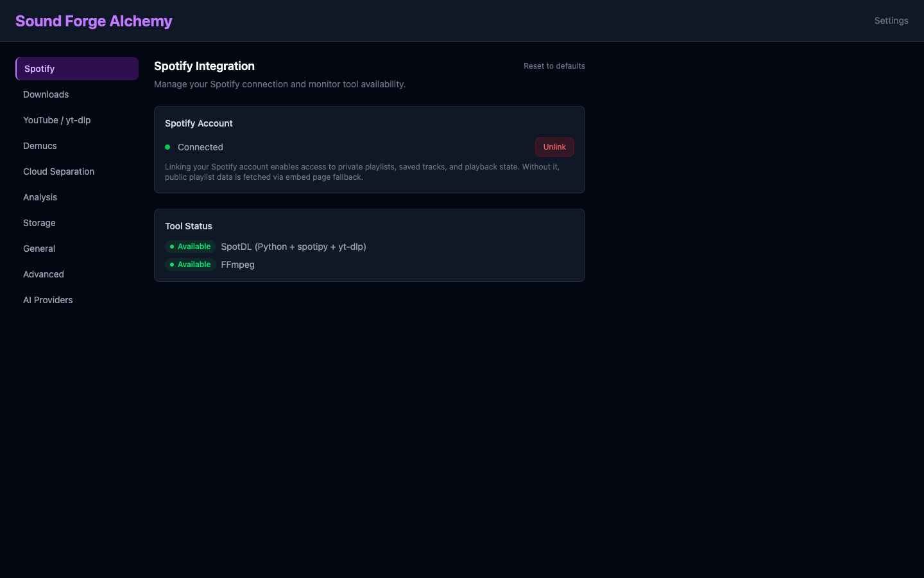
Task: Navigate to the Demucs section
Action: point(40,146)
